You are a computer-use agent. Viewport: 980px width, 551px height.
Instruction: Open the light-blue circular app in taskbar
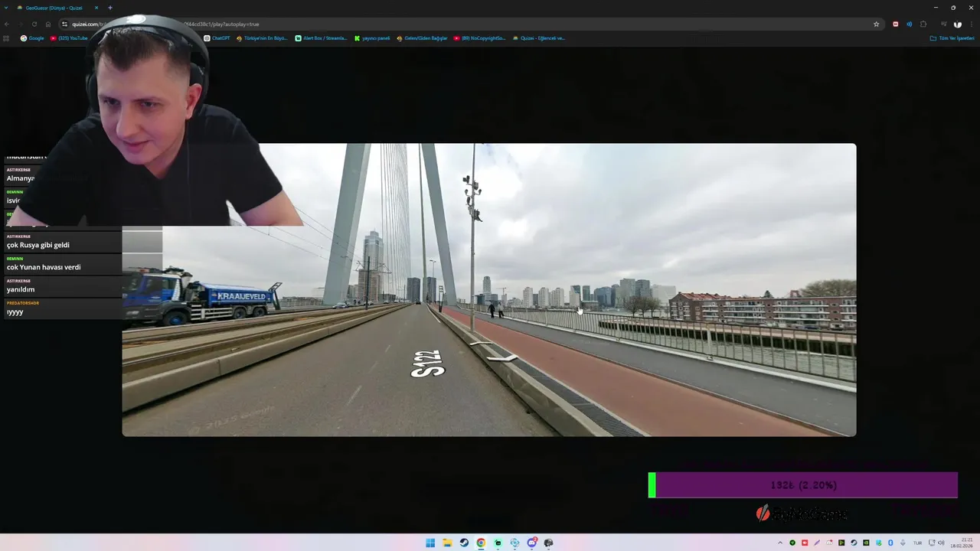[x=514, y=543]
